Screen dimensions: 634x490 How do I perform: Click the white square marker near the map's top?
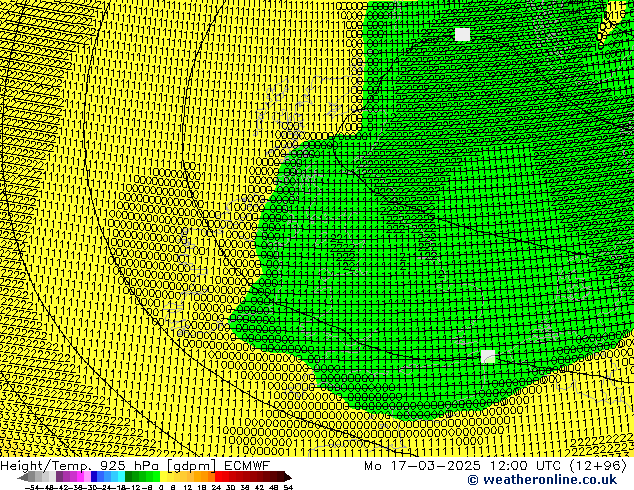(462, 34)
